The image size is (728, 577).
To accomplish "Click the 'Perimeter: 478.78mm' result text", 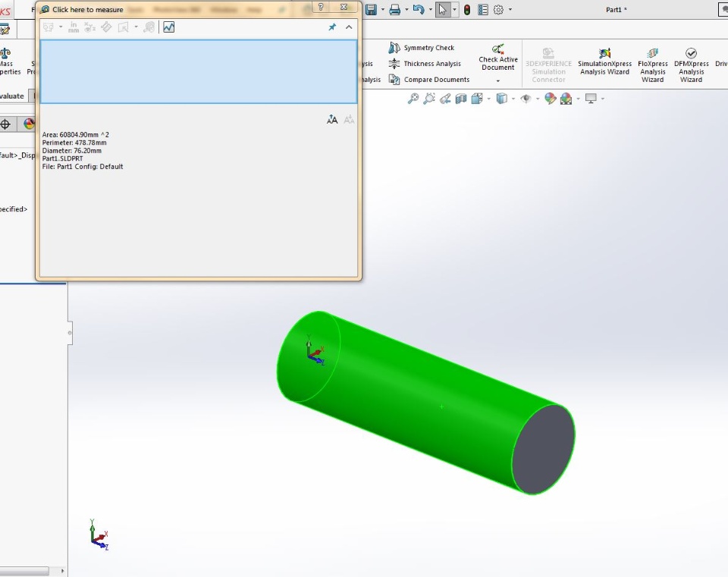I will click(74, 143).
